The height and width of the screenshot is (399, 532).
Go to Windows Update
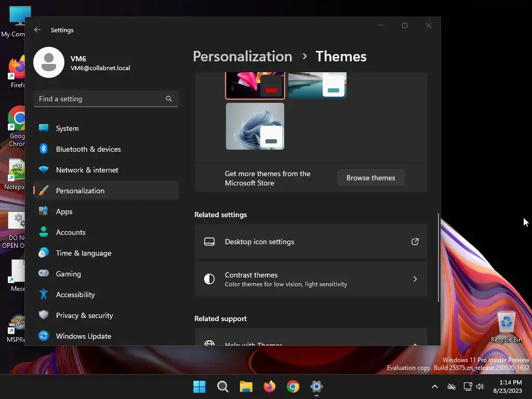click(106, 336)
